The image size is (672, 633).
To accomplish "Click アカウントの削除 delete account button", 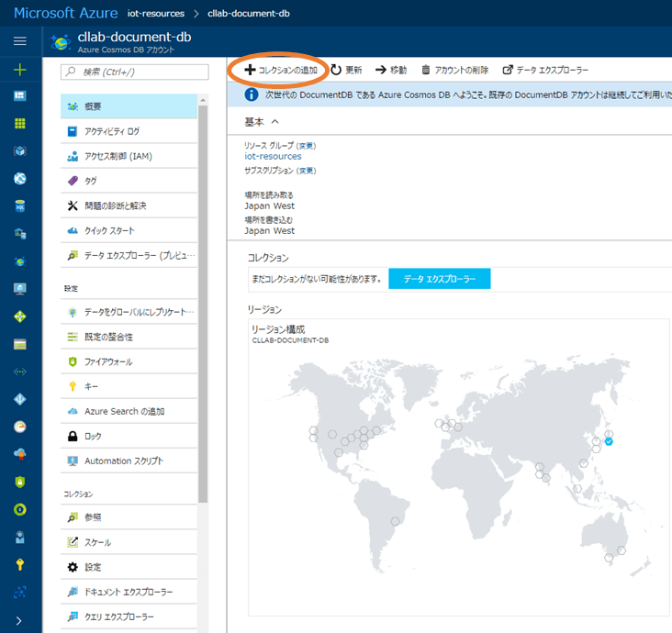I will point(454,70).
